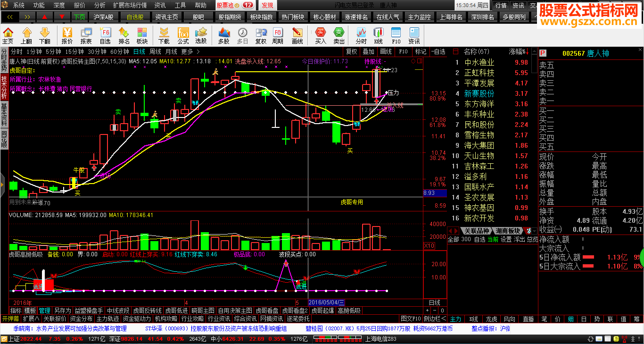This screenshot has width=644, height=344.
Task: Expand the 更多 periods list
Action: [x=190, y=51]
